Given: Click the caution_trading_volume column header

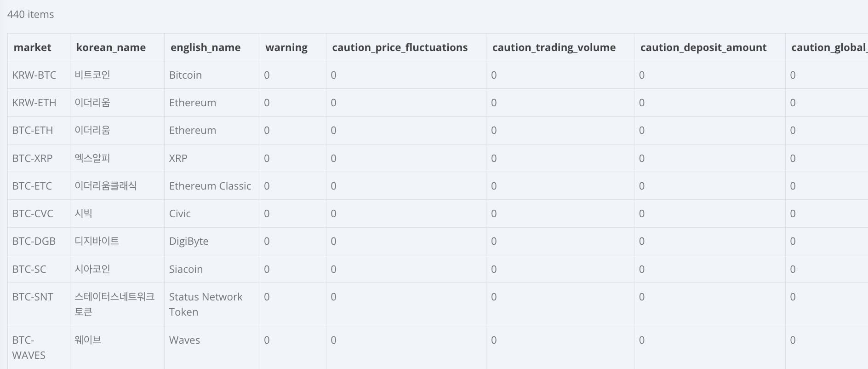Looking at the screenshot, I should [554, 47].
